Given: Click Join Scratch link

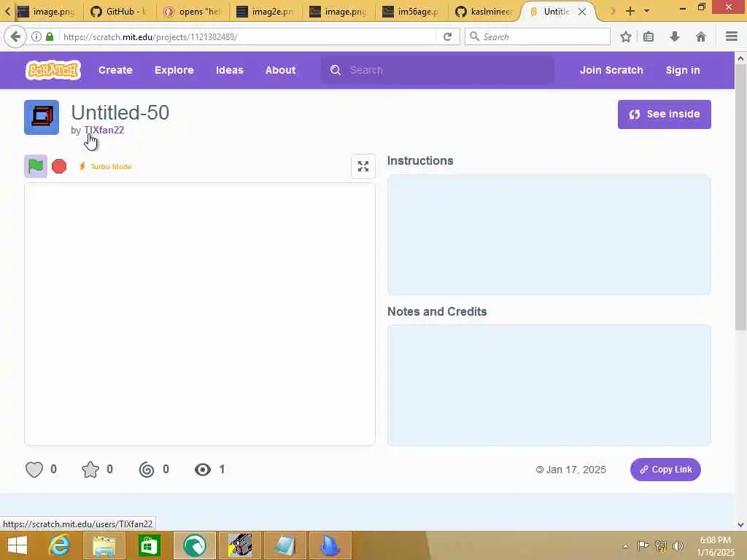Looking at the screenshot, I should point(611,70).
